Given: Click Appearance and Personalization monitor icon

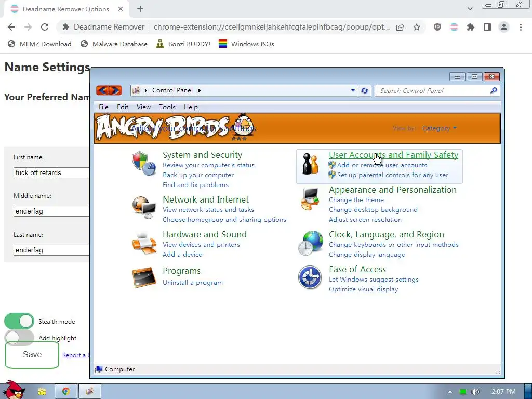Looking at the screenshot, I should tap(310, 199).
